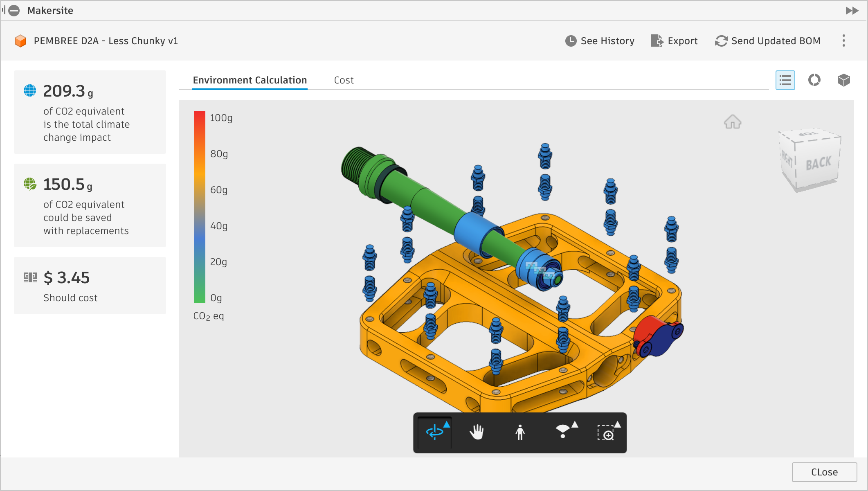Viewport: 868px width, 491px height.
Task: Select the Pan hand tool
Action: 477,432
